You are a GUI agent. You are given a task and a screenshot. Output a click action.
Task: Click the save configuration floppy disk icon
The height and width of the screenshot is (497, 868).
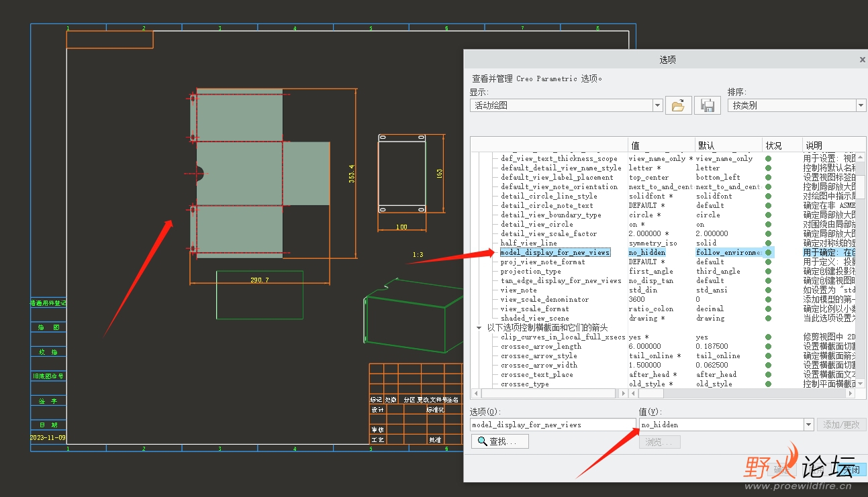pyautogui.click(x=707, y=105)
